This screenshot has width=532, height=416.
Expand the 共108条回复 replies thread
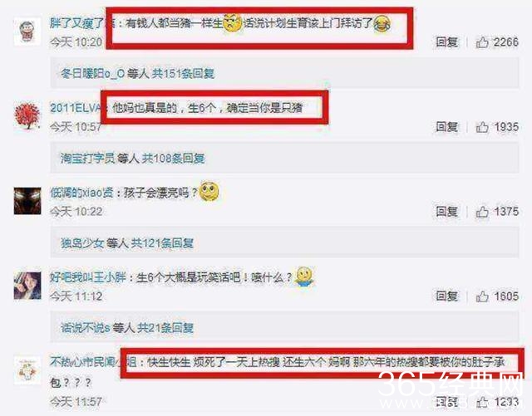click(x=173, y=159)
